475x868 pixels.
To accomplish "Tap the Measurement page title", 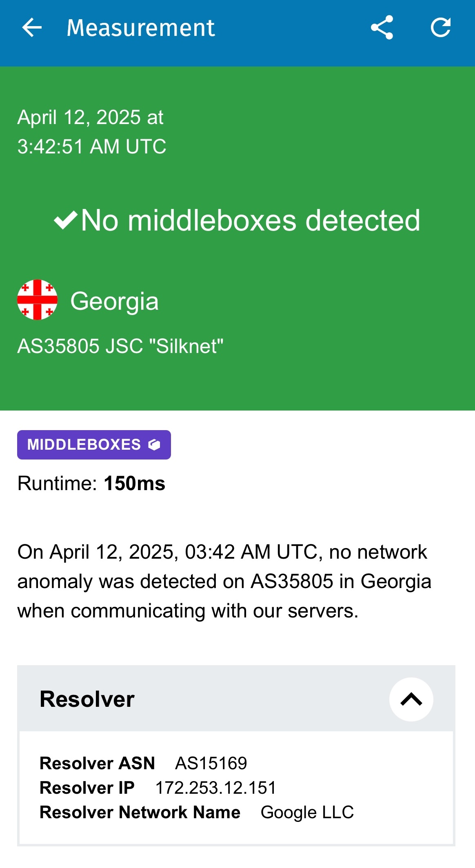I will tap(141, 28).
